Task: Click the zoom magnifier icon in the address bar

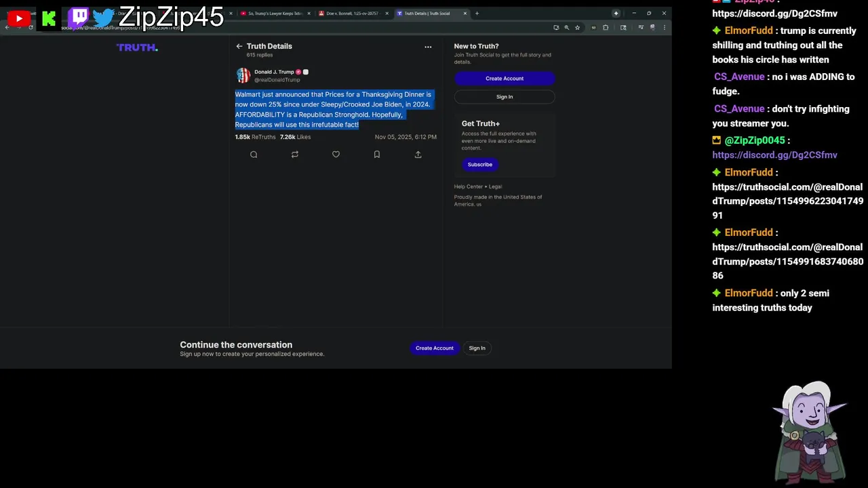Action: [x=566, y=28]
